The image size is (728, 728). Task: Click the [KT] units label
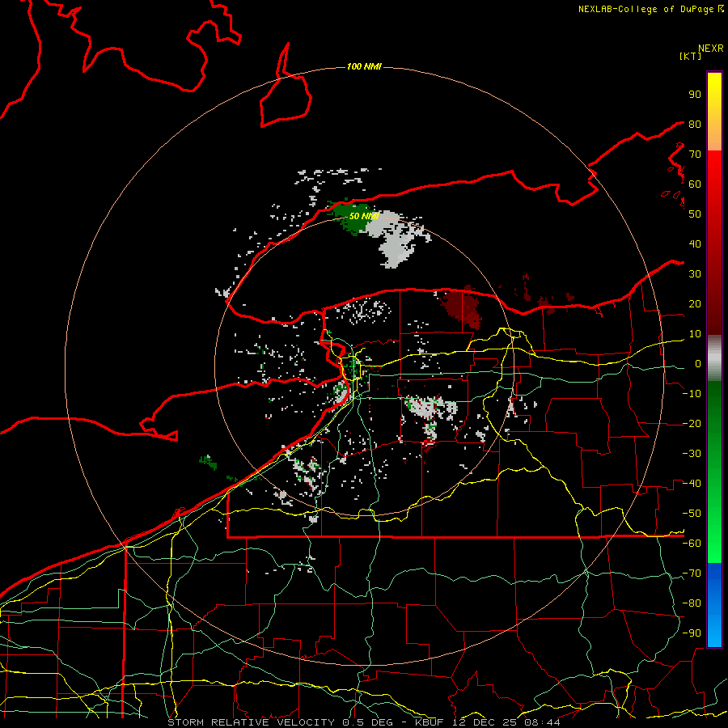coord(690,56)
